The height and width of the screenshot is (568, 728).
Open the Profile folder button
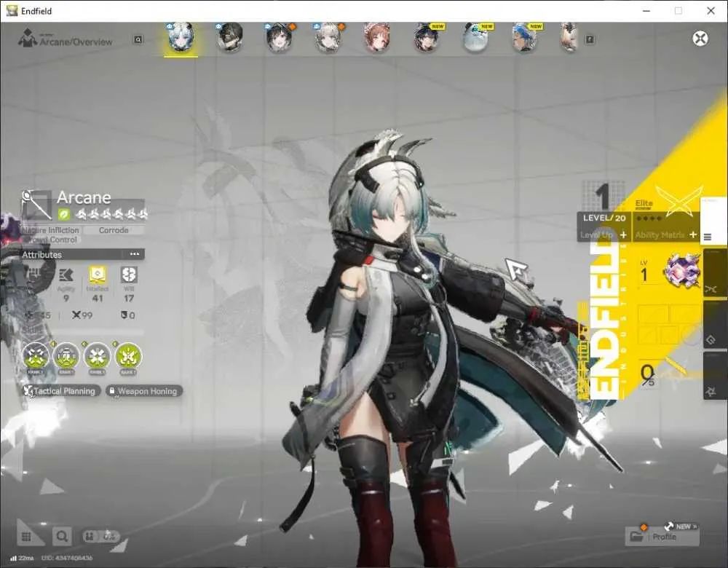(x=662, y=536)
